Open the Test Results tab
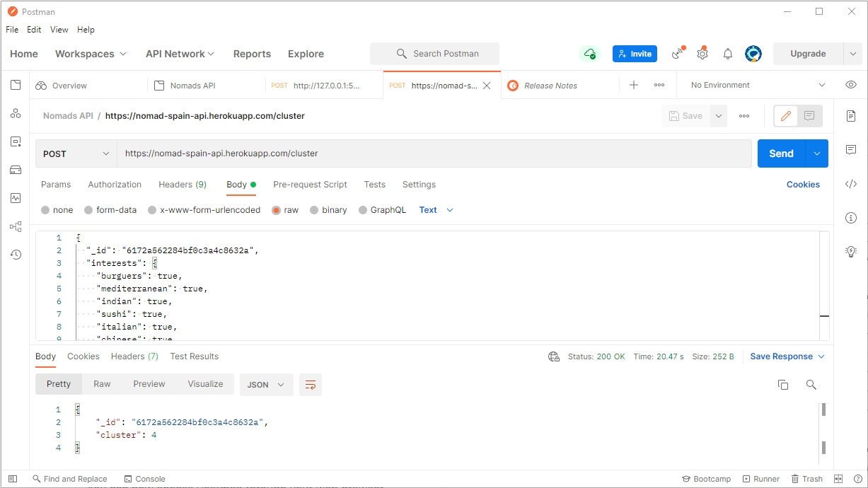Image resolution: width=868 pixels, height=488 pixels. click(x=194, y=356)
